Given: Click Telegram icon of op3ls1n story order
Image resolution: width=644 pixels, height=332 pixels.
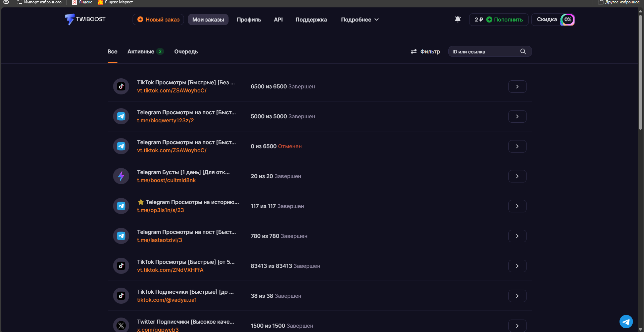Looking at the screenshot, I should pyautogui.click(x=121, y=206).
